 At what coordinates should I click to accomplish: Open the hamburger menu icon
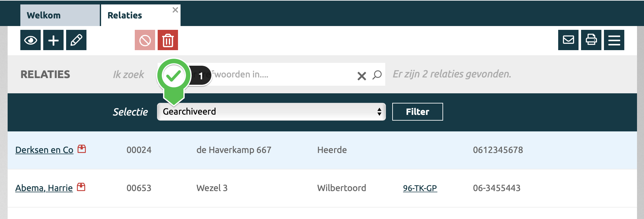pyautogui.click(x=614, y=40)
